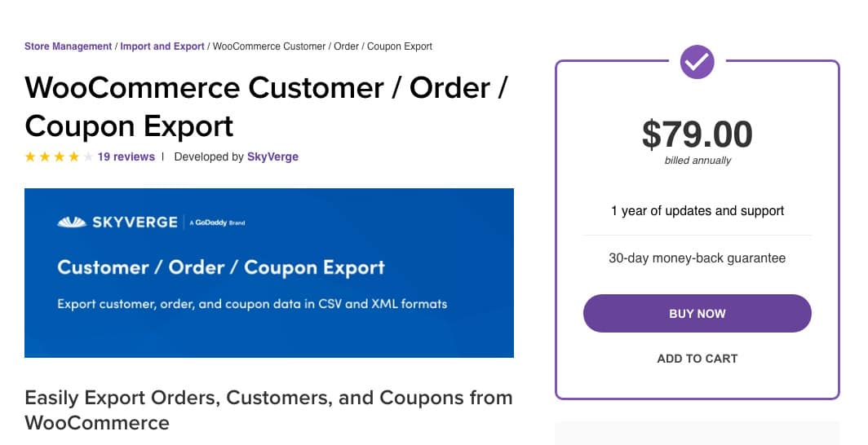868x445 pixels.
Task: Click the 1 year of updates and support text
Action: 697,211
